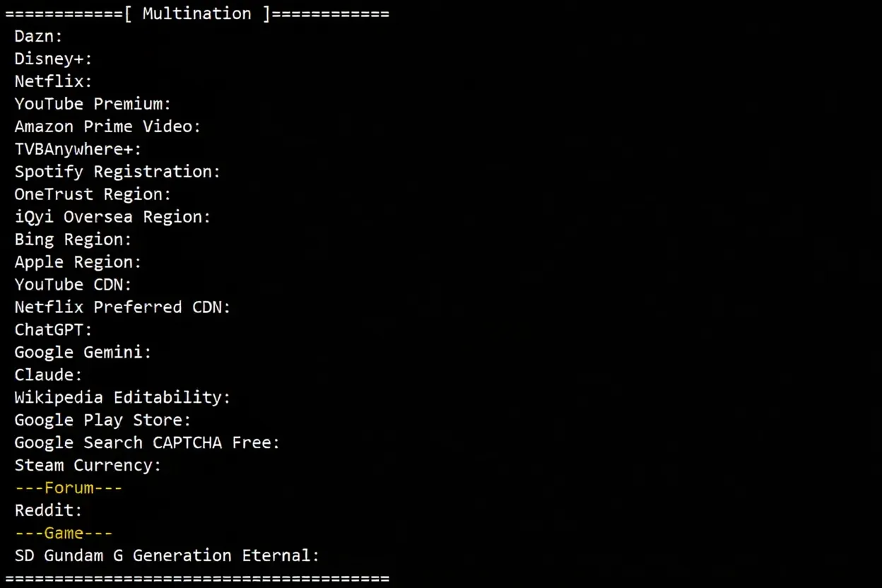Click OneTrust Region label
Viewport: 882px width, 588px height.
point(93,194)
